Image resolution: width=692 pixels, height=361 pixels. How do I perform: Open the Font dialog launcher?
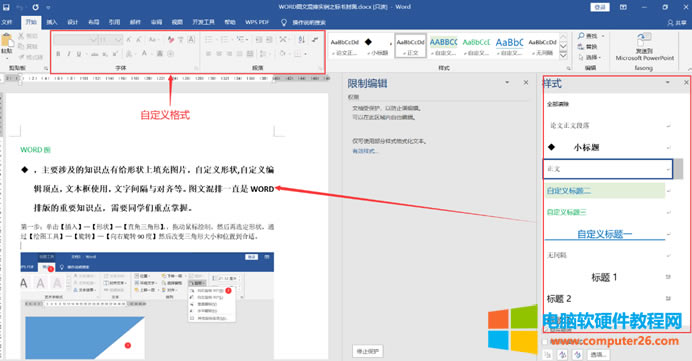coord(196,68)
